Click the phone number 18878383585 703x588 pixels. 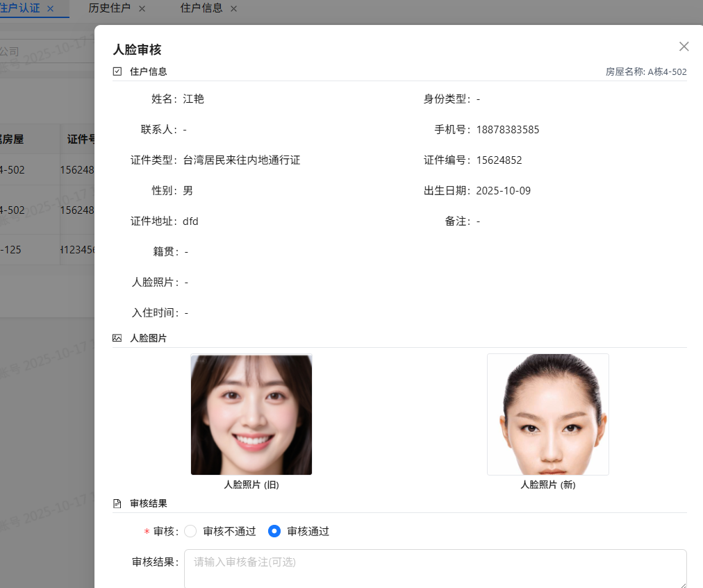508,129
